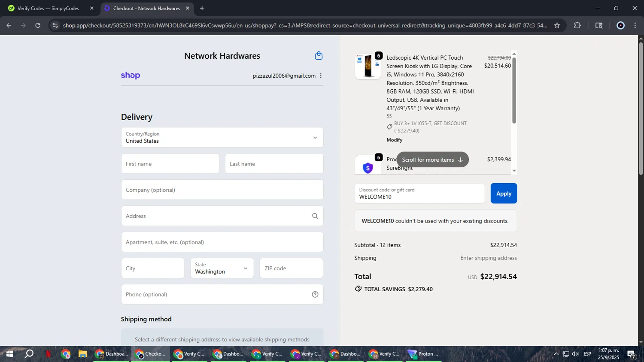The height and width of the screenshot is (362, 644).
Task: Click Modify under the Ledscopic kiosk item
Action: (x=394, y=140)
